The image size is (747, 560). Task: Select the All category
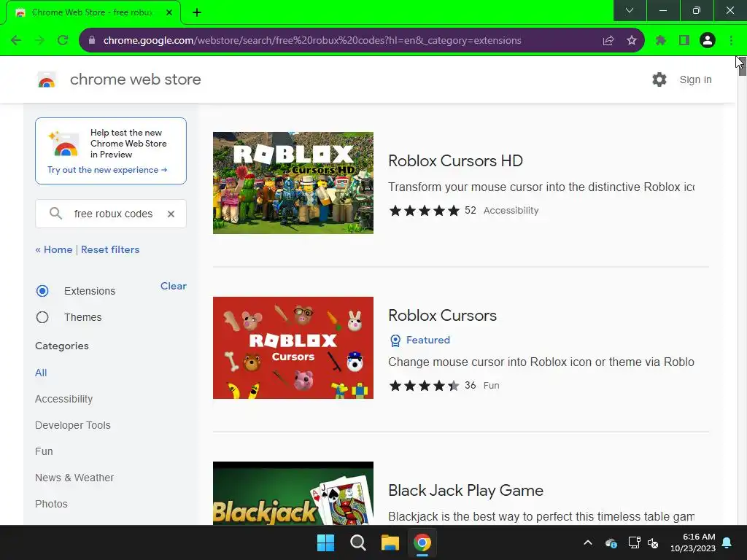[41, 373]
